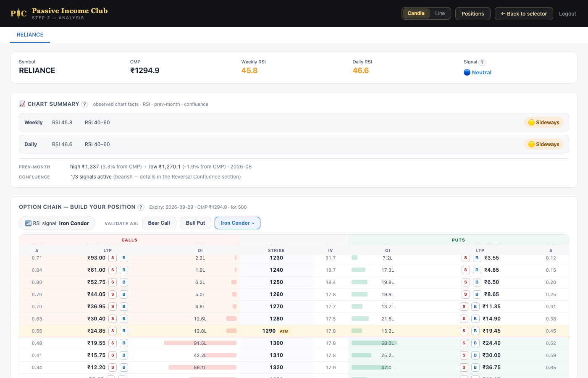Sell the 1280 strike call
This screenshot has height=378, width=588.
[x=113, y=319]
